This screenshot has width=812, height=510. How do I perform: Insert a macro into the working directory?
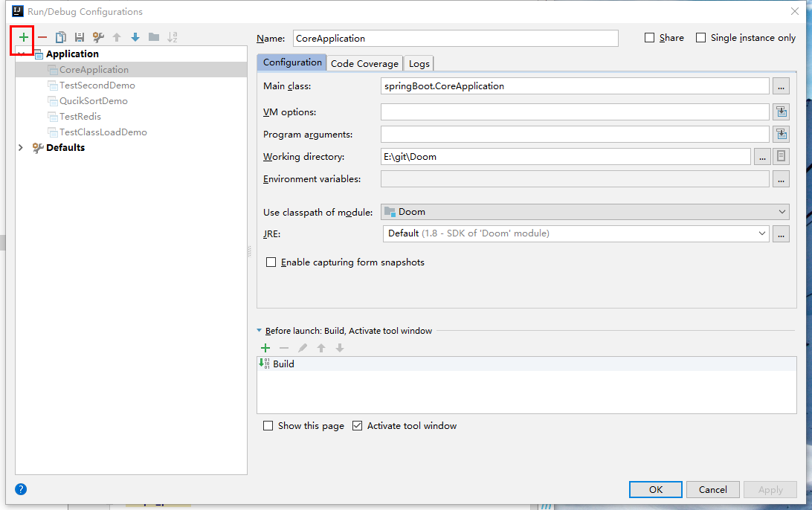tap(781, 156)
